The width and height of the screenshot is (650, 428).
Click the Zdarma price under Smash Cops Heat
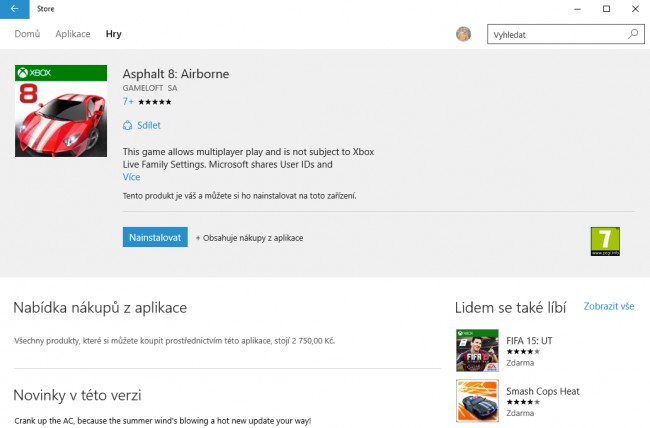(x=520, y=413)
